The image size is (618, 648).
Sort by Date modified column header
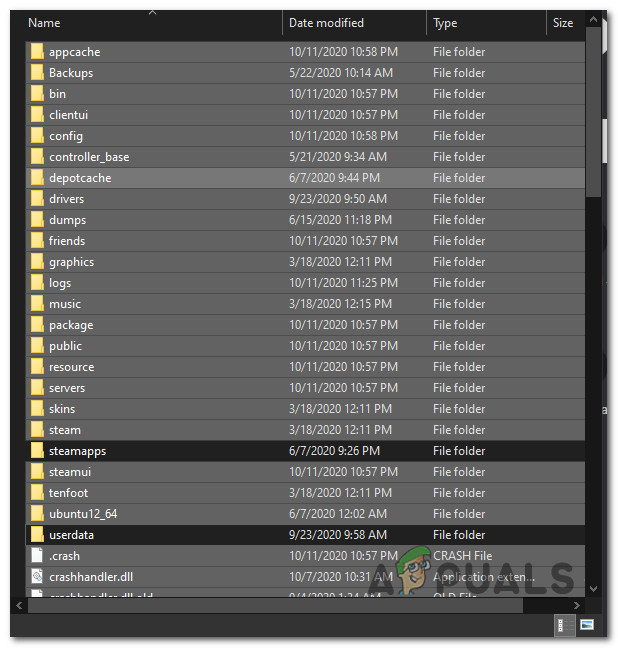click(326, 23)
